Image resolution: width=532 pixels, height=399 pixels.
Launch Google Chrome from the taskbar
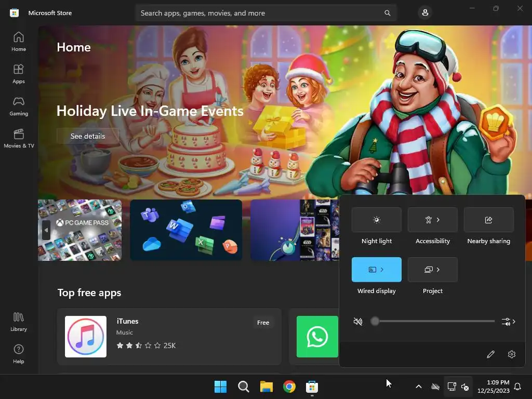(289, 387)
